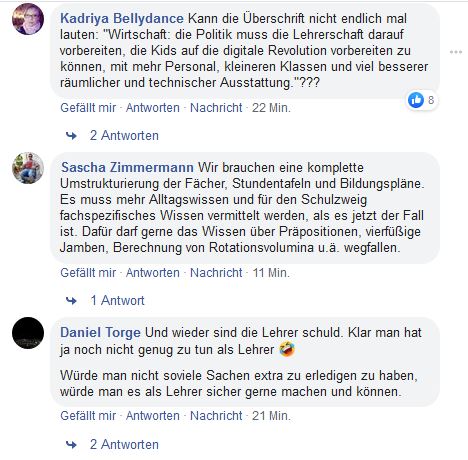Open the Sascha Zimmermann name link
468x460 pixels.
[127, 167]
